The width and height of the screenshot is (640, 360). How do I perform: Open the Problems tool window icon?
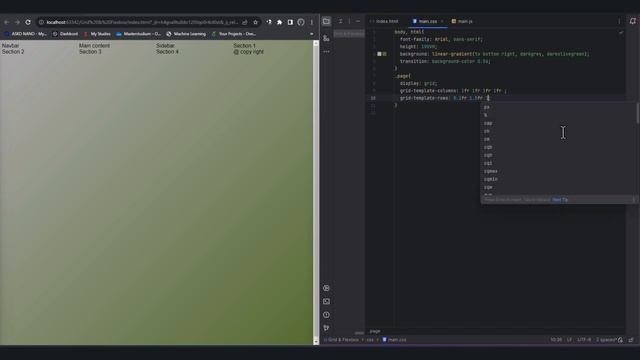coord(327,315)
